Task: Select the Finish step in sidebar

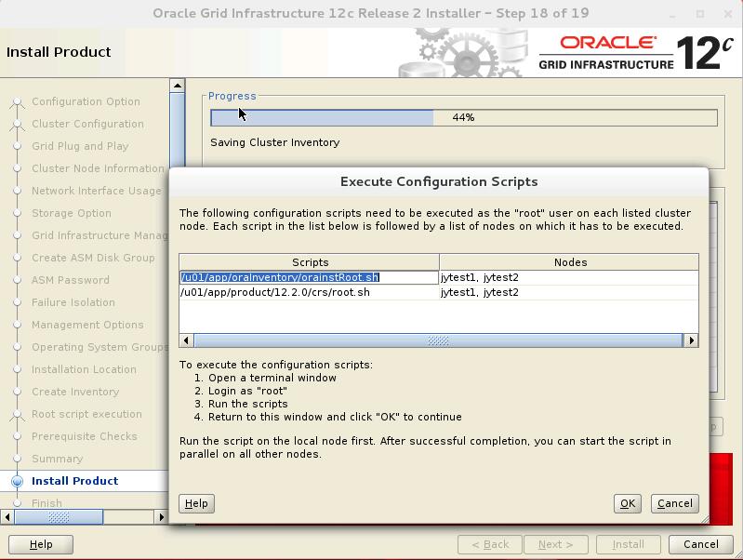Action: (x=46, y=503)
